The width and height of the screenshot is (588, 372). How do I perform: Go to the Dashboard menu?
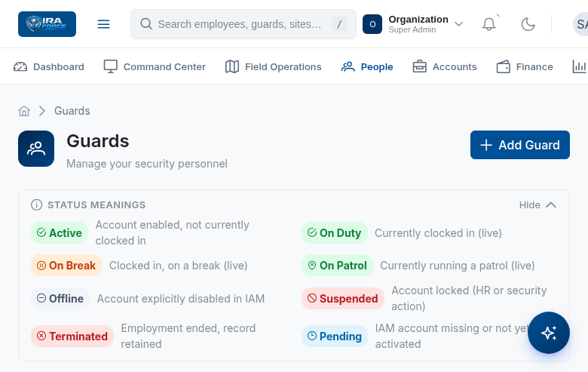(49, 67)
